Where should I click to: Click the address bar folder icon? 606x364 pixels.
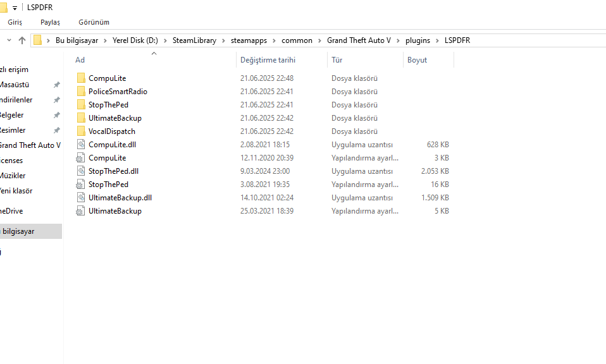37,40
